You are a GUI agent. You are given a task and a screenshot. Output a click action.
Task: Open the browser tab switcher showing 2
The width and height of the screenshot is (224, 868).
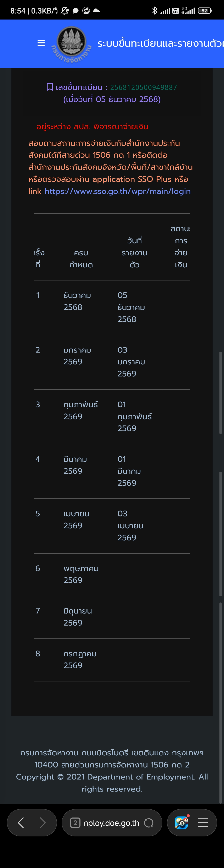pyautogui.click(x=75, y=823)
